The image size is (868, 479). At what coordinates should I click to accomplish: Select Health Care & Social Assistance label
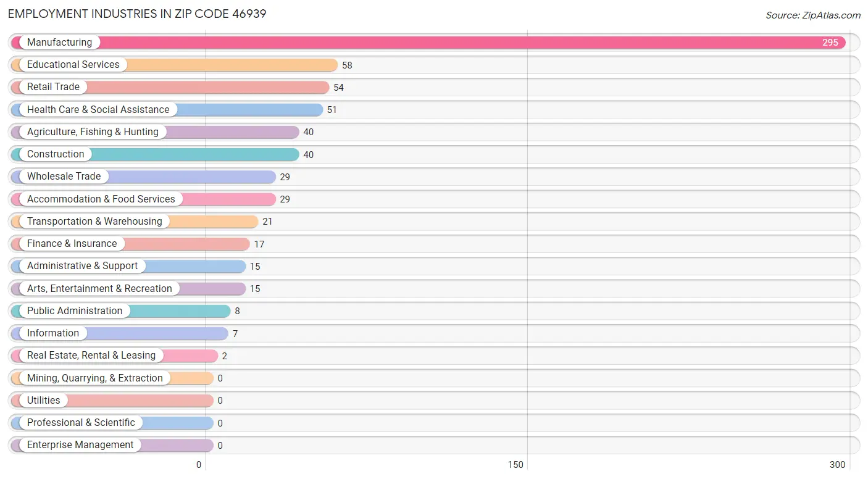(x=98, y=109)
